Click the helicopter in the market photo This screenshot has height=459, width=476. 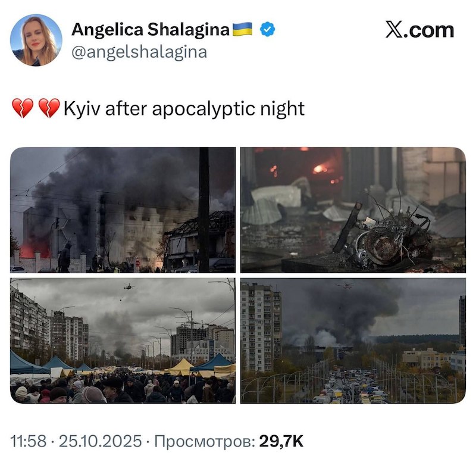[129, 286]
